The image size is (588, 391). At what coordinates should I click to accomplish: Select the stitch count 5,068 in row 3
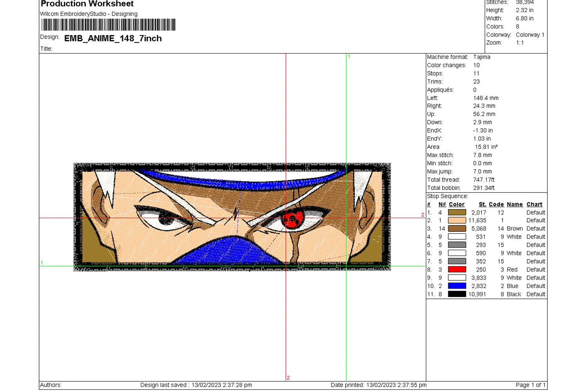479,229
